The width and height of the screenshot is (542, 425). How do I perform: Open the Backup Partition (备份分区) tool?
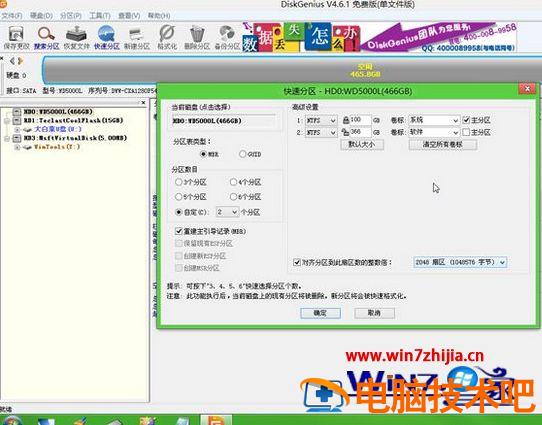[x=227, y=37]
